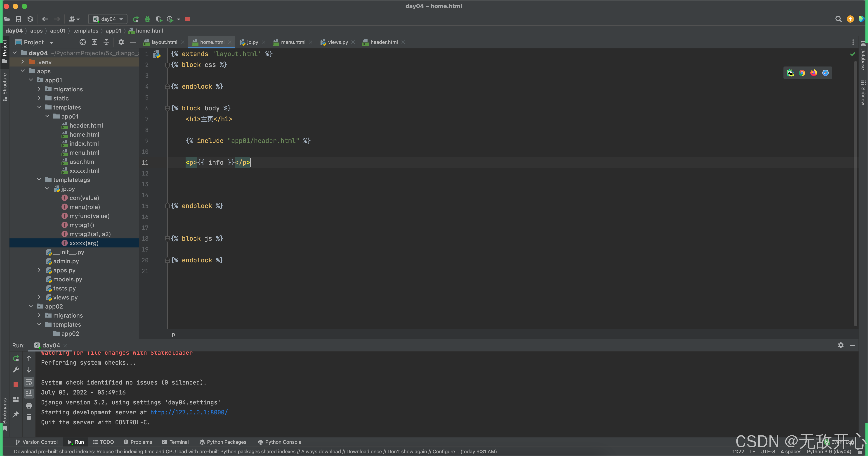Collapse the templatetags folder
This screenshot has width=868, height=456.
(39, 180)
